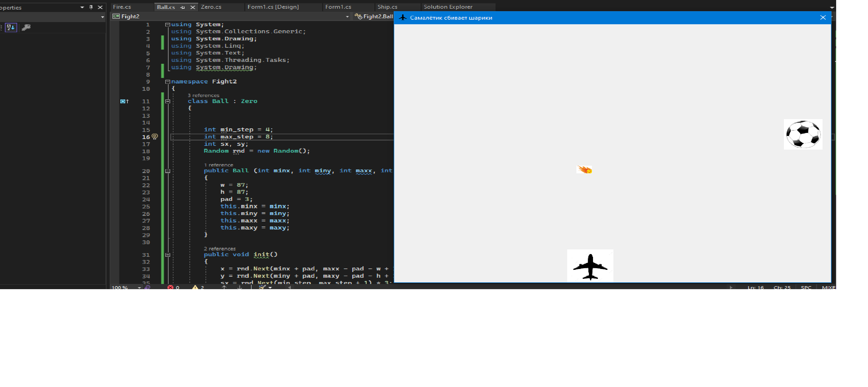This screenshot has width=868, height=387.
Task: Click the airplane sprite in game window
Action: point(590,266)
